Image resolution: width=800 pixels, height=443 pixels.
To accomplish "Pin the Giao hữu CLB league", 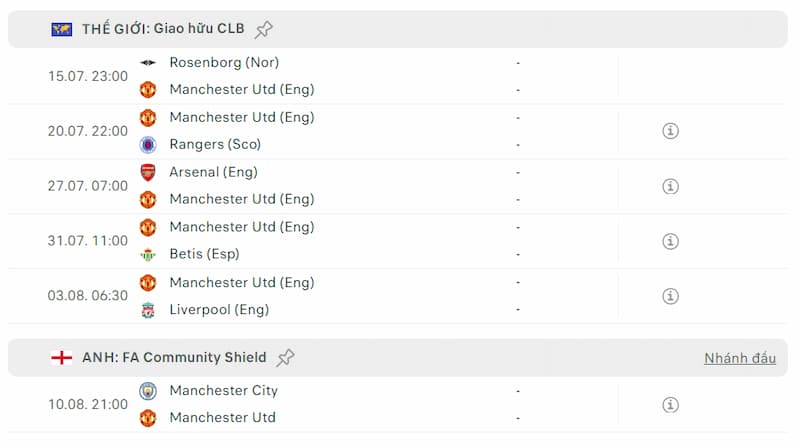I will [264, 29].
